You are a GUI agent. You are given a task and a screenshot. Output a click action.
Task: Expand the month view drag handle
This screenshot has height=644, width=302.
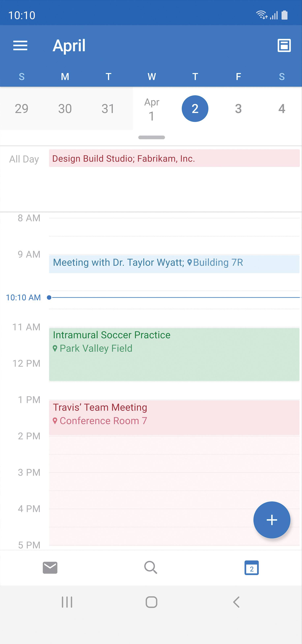[151, 137]
